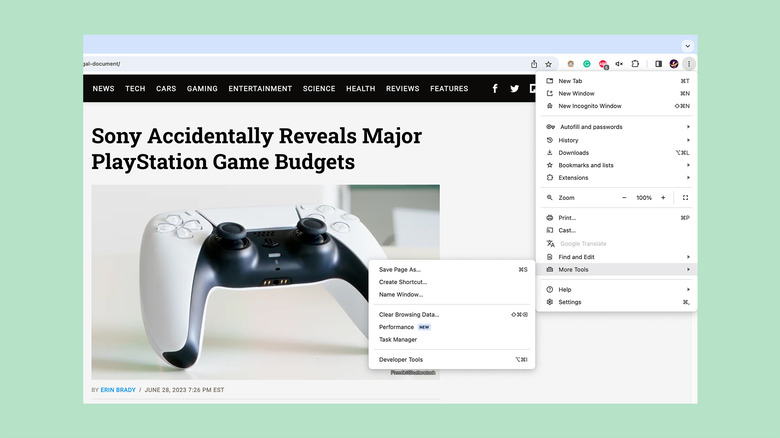Click the bookmark star icon in address bar

(x=548, y=64)
